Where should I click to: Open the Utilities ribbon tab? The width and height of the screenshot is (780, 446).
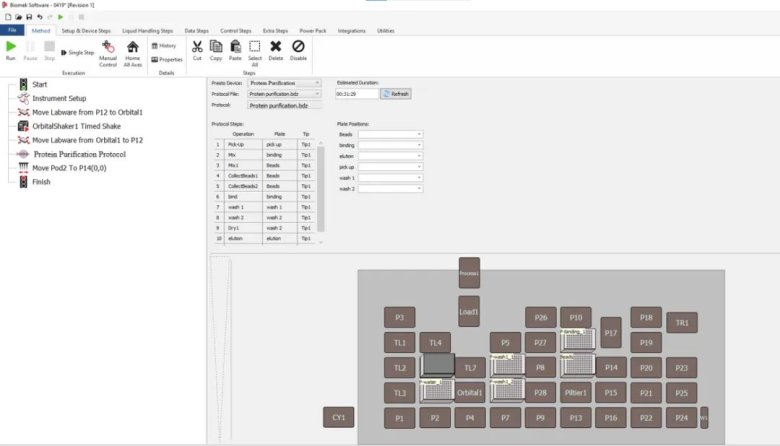pyautogui.click(x=385, y=31)
